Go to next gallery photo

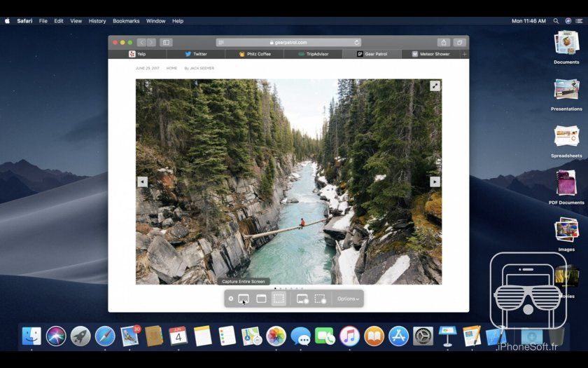[x=435, y=182]
